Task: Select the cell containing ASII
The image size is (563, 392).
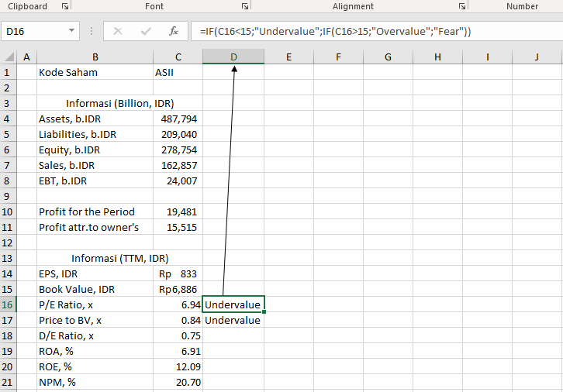Action: pos(178,72)
